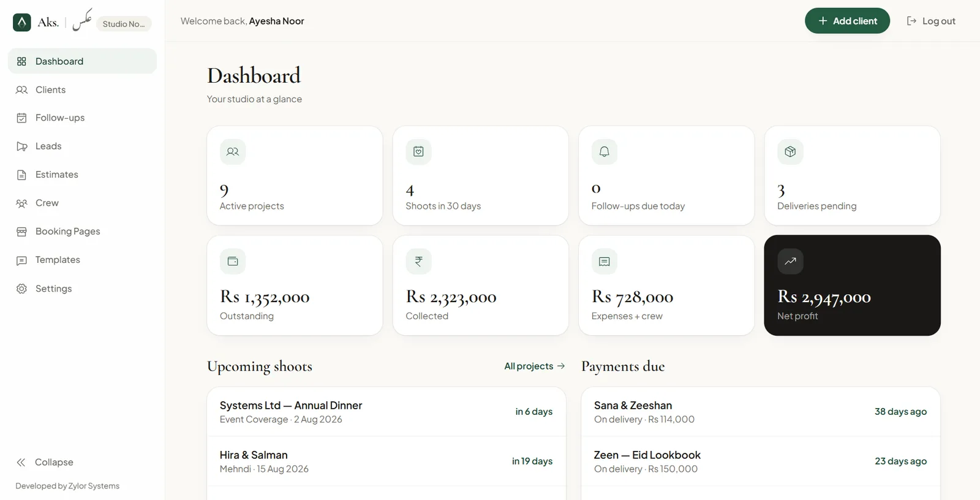Click the 'in 6 days' label
The width and height of the screenshot is (980, 500).
[x=533, y=412]
